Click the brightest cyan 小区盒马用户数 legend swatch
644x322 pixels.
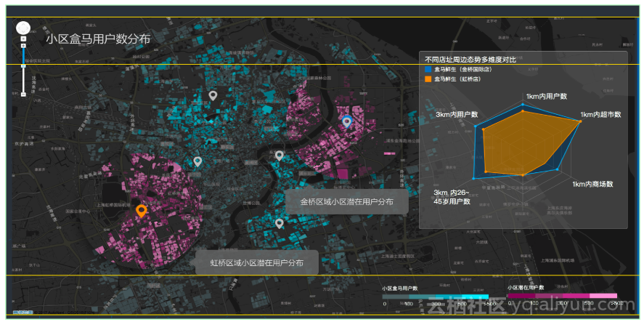pos(476,296)
